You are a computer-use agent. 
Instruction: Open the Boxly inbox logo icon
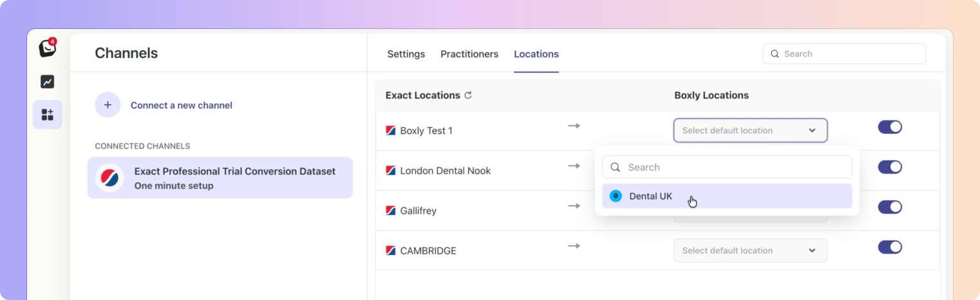tap(47, 48)
